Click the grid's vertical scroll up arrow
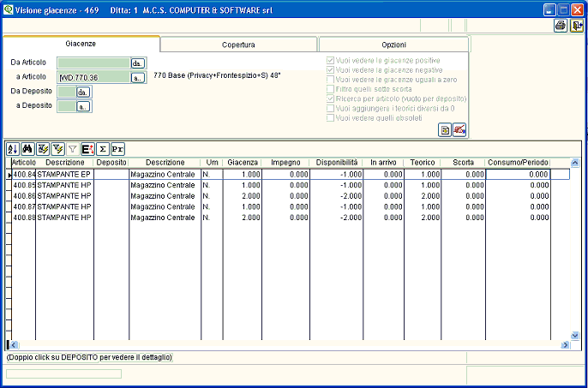Image resolution: width=588 pixels, height=388 pixels. [x=574, y=163]
